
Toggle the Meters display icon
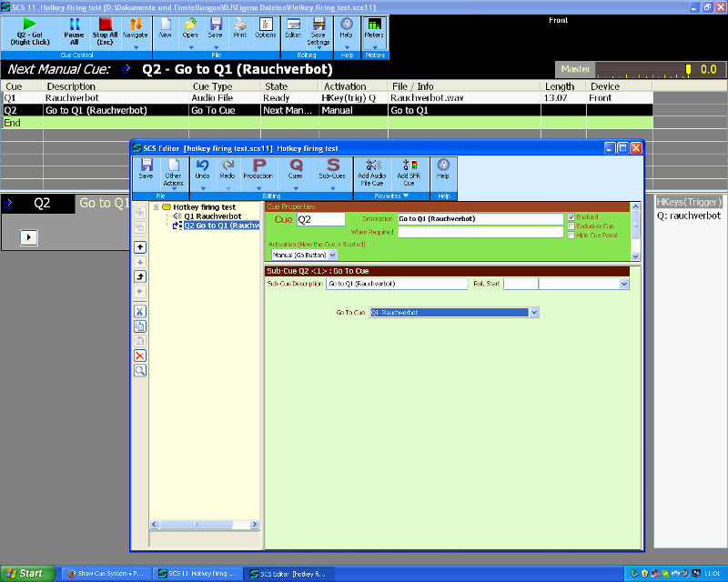[374, 27]
